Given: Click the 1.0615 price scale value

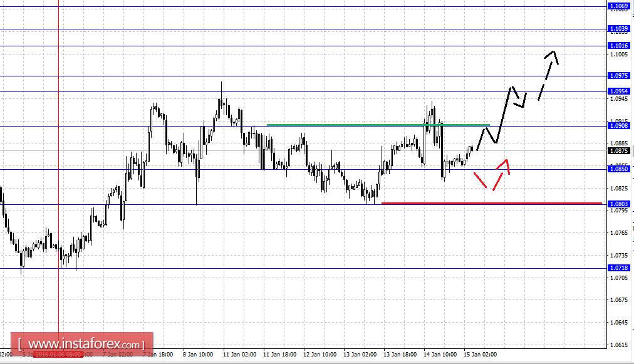Looking at the screenshot, I should point(619,345).
